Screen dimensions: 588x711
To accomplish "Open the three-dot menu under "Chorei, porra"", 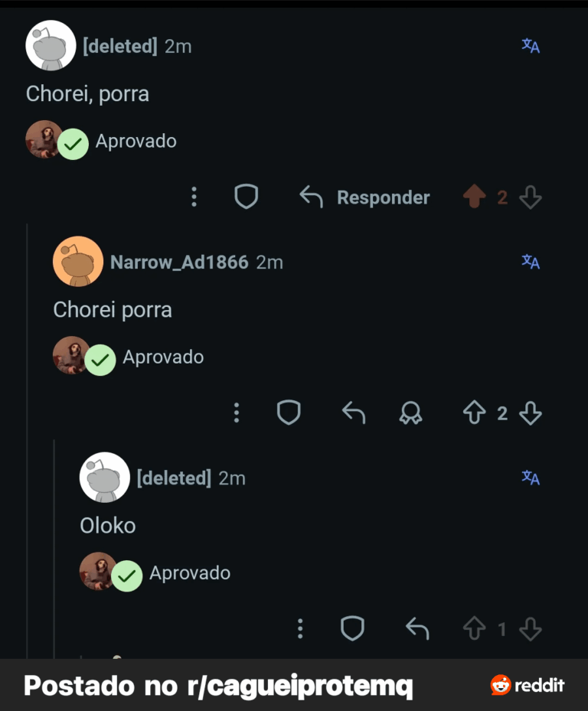I will (194, 197).
